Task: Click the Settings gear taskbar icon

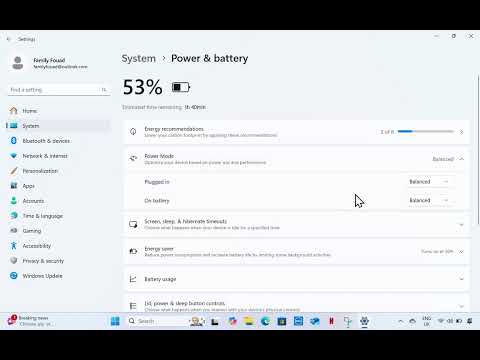Action: [364, 321]
